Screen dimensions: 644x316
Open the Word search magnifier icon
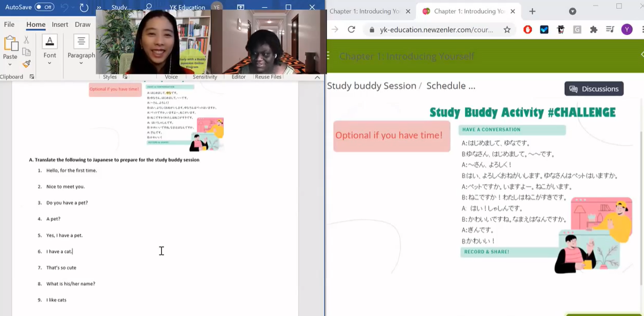coord(149,7)
